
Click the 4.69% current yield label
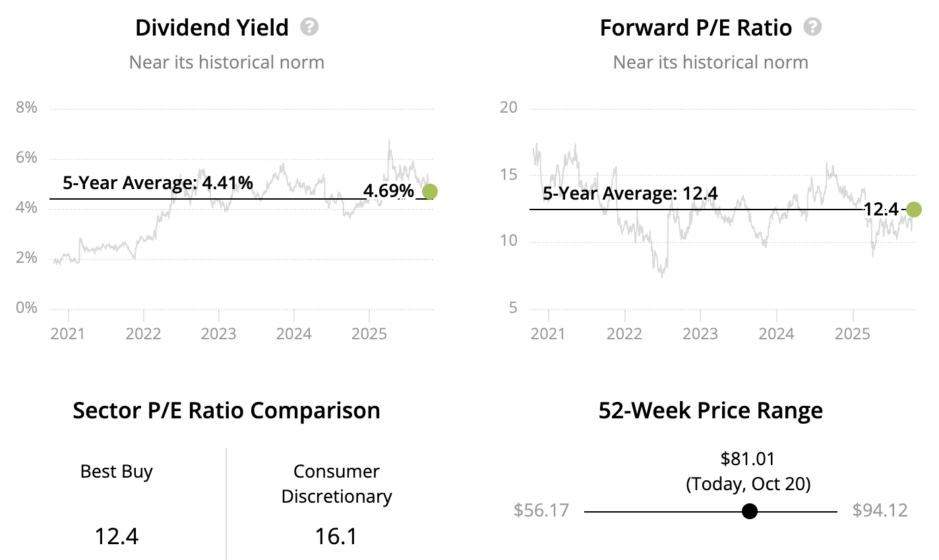click(x=389, y=191)
